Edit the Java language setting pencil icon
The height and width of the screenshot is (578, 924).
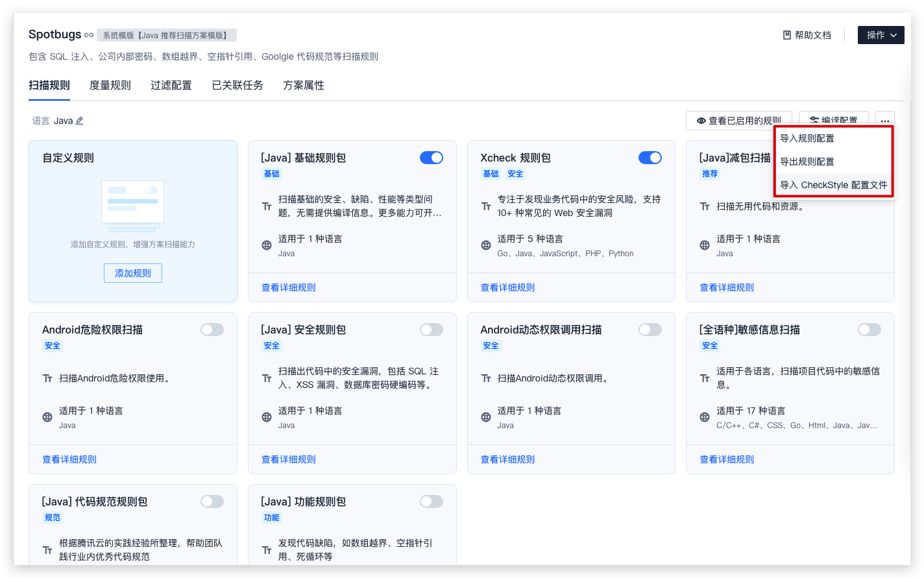[x=79, y=121]
